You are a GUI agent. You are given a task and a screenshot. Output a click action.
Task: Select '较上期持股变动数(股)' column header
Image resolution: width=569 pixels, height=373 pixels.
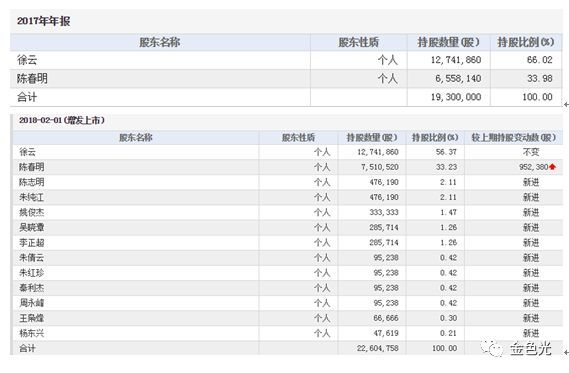pos(514,138)
